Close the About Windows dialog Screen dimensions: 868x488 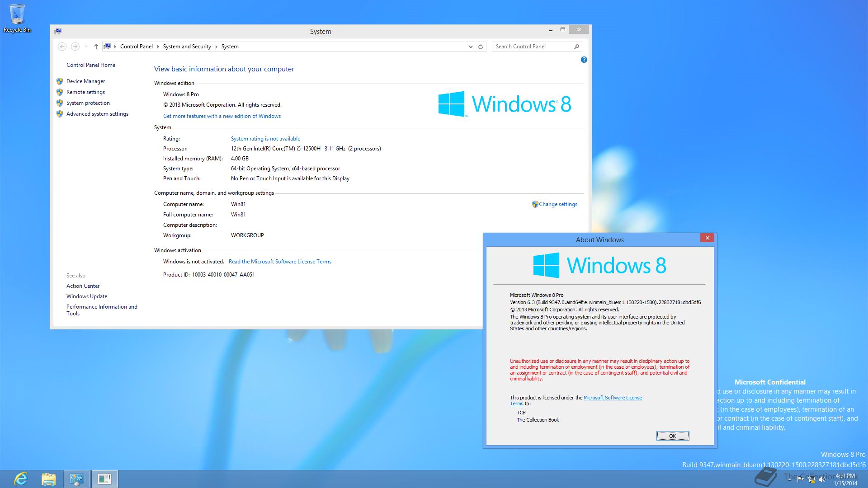click(707, 238)
